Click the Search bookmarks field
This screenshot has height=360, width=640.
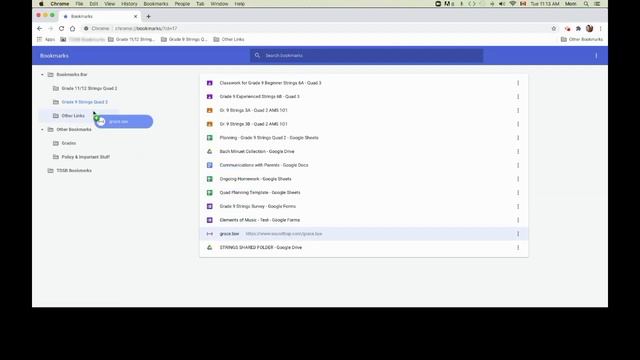coord(367,56)
